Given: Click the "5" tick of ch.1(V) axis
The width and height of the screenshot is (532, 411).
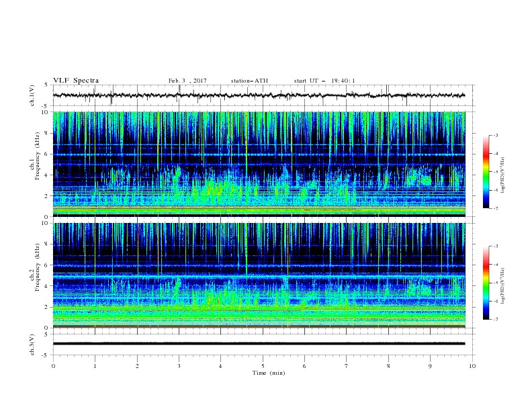Looking at the screenshot, I should point(46,85).
